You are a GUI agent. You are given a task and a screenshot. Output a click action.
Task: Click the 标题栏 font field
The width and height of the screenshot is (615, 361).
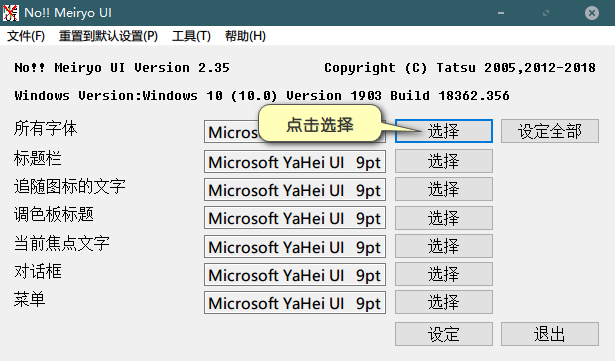(x=295, y=162)
